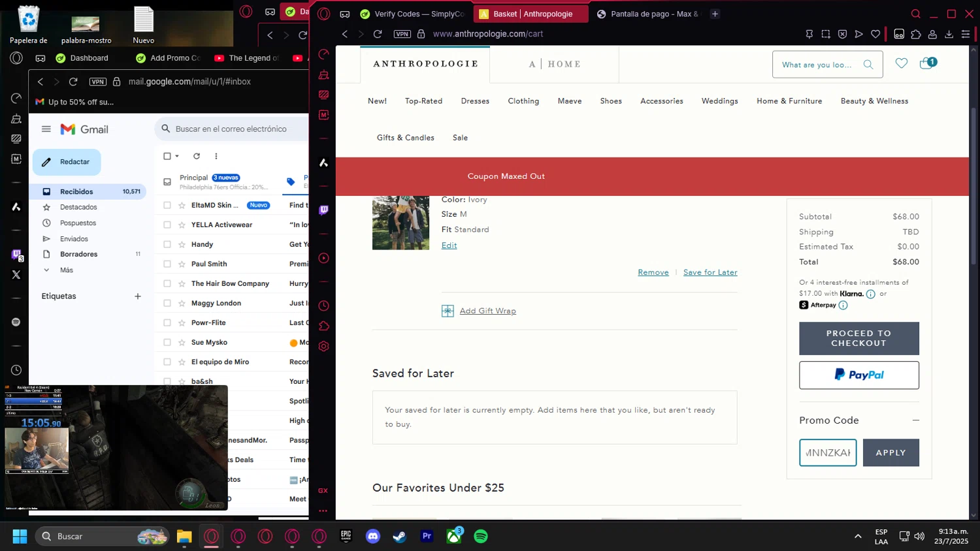Open Spotify from the taskbar

click(481, 536)
